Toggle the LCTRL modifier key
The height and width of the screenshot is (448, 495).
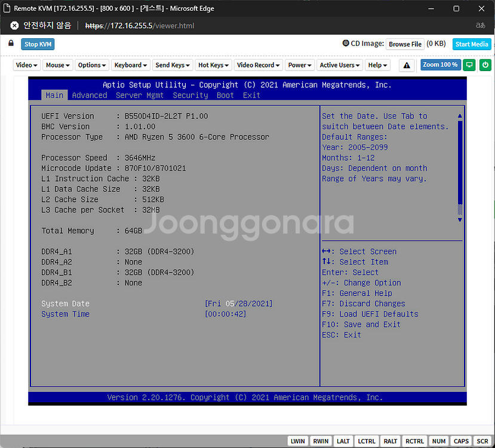(x=366, y=441)
